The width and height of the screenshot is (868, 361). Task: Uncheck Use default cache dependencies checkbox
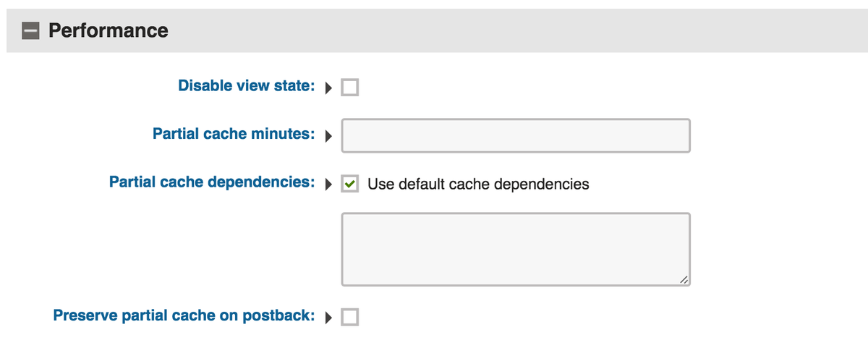coord(350,184)
